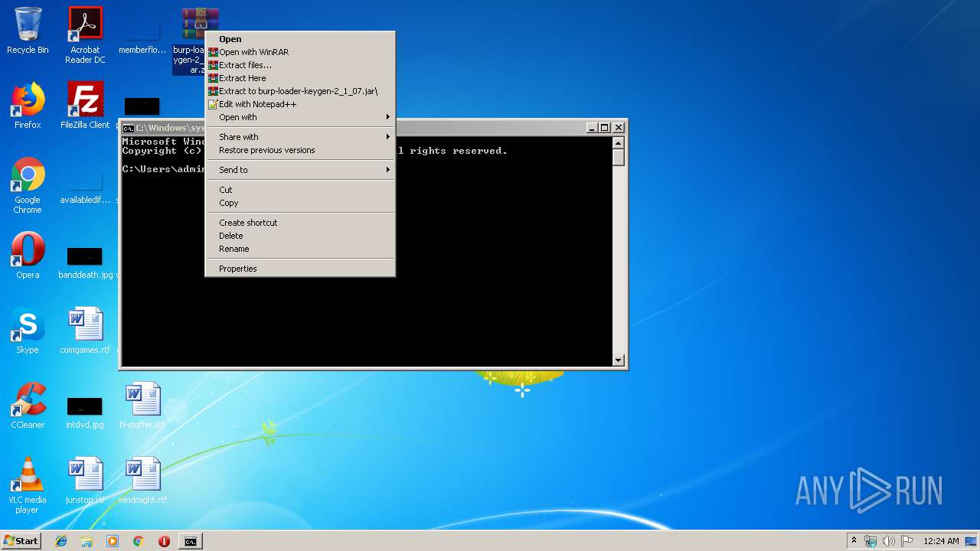Image resolution: width=980 pixels, height=551 pixels.
Task: Select Restore previous versions
Action: point(300,150)
